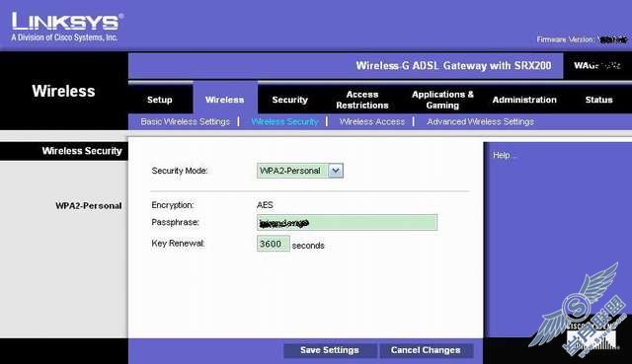Click the Passphrase input field

tap(347, 222)
